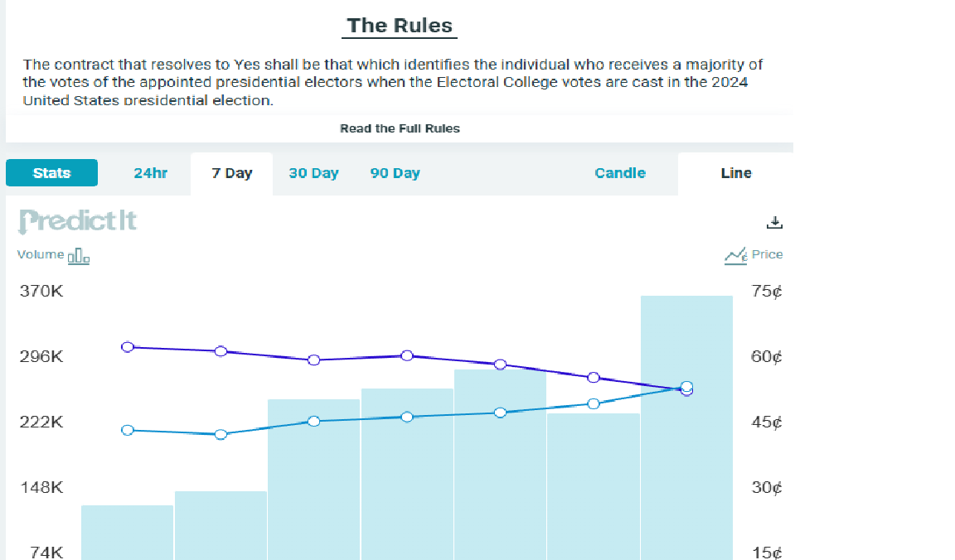Click the Volume bar chart icon

tap(79, 256)
